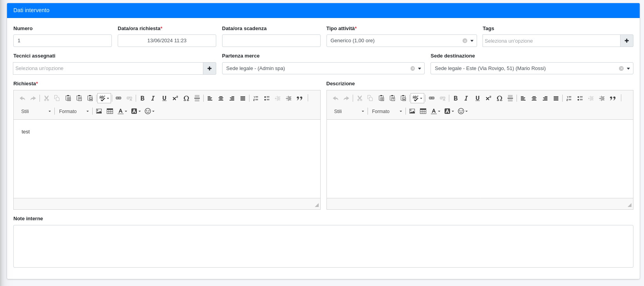
Task: Click italic icon in Descrizione editor
Action: pyautogui.click(x=466, y=98)
